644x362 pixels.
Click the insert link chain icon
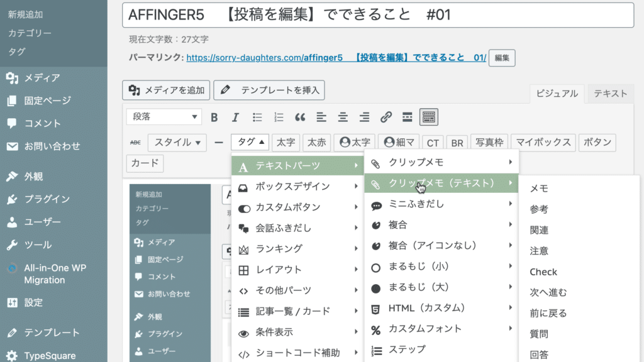tap(386, 117)
